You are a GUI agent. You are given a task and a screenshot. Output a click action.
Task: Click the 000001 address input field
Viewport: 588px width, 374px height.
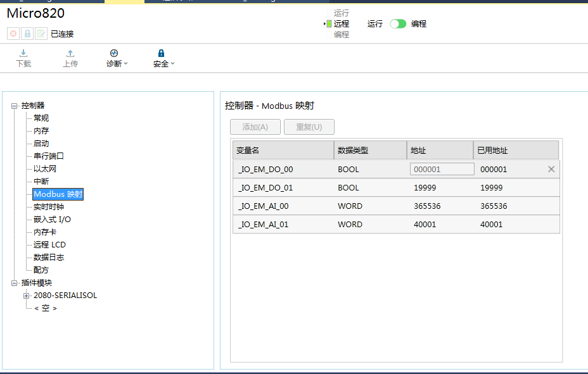[x=442, y=169]
